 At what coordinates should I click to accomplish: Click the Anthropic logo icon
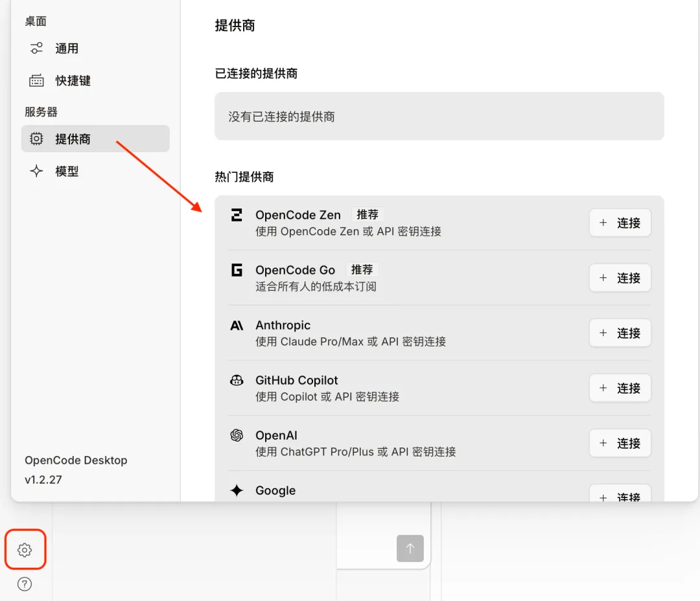(x=237, y=325)
